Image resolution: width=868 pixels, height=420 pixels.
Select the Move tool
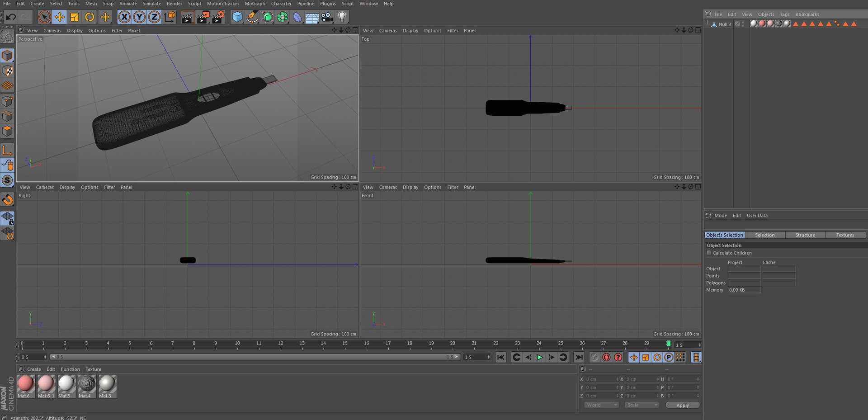click(59, 17)
